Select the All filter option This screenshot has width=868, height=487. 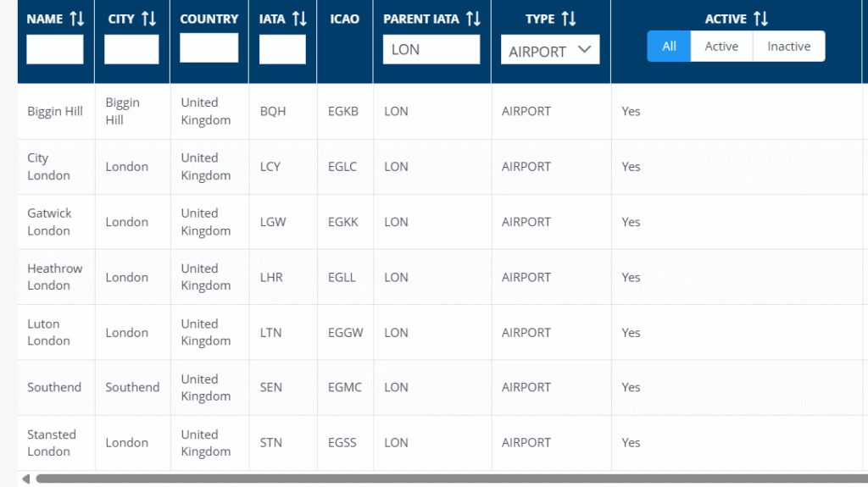click(669, 47)
